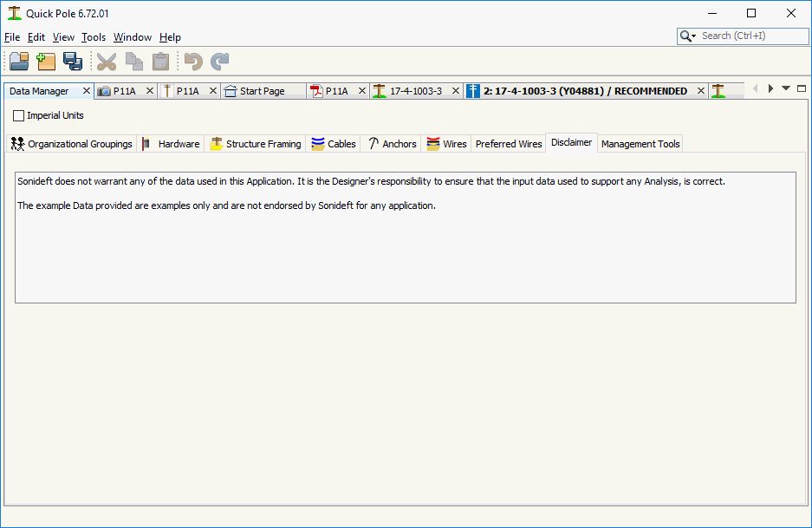The width and height of the screenshot is (812, 528).
Task: Switch to the Wires tab
Action: 446,144
